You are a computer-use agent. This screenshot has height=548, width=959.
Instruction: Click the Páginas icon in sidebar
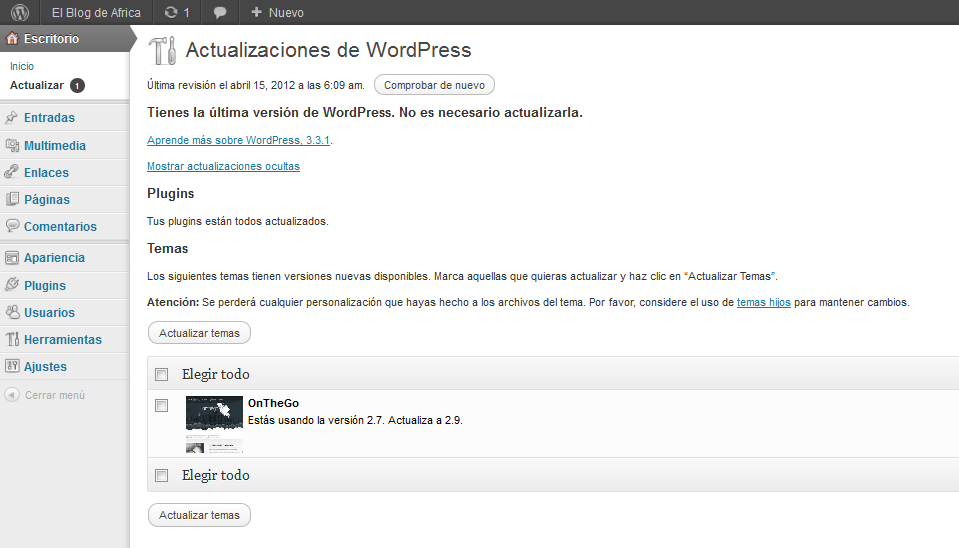tap(12, 199)
